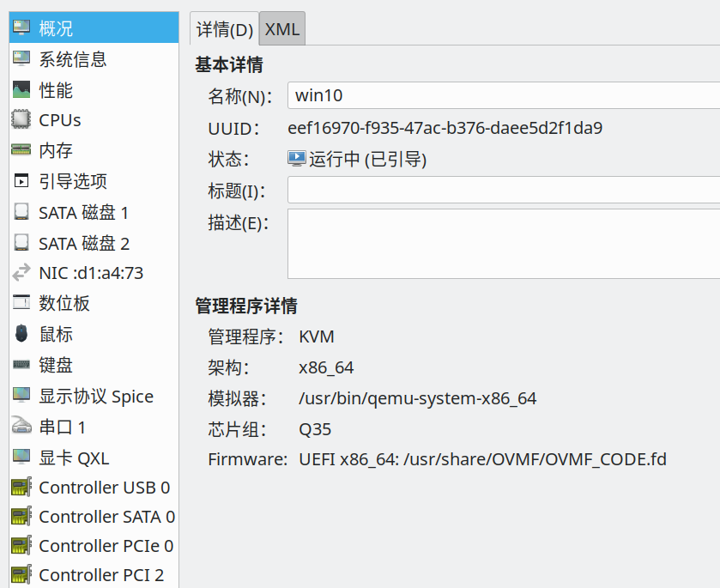Switch to the XML tab
This screenshot has width=720, height=588.
[282, 29]
